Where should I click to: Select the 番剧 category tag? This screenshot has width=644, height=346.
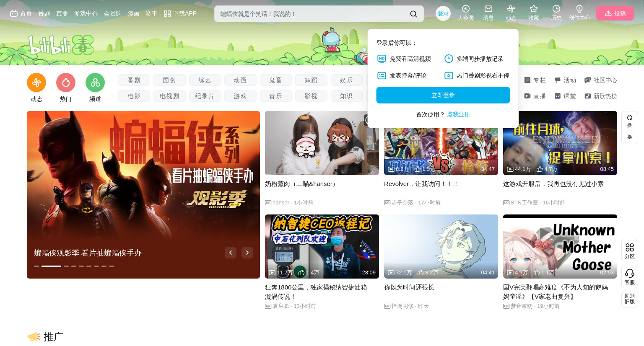coord(134,80)
